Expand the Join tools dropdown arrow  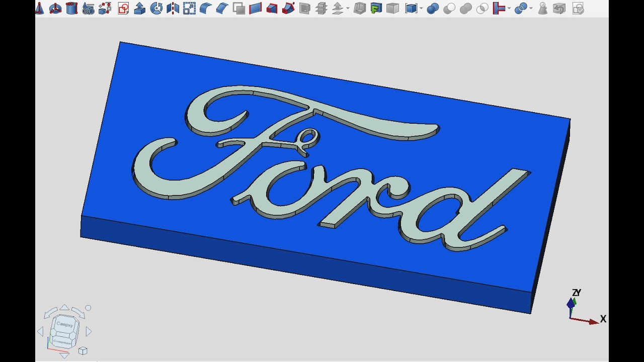click(x=509, y=9)
